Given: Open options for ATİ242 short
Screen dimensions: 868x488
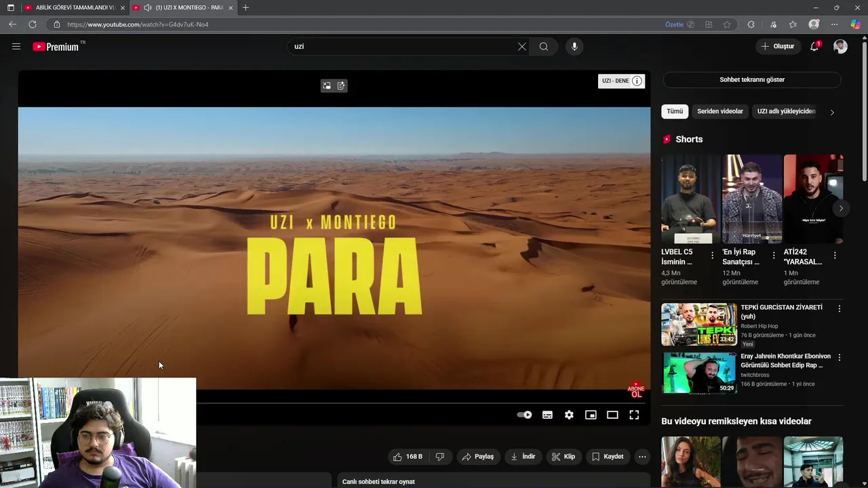Looking at the screenshot, I should (x=835, y=256).
